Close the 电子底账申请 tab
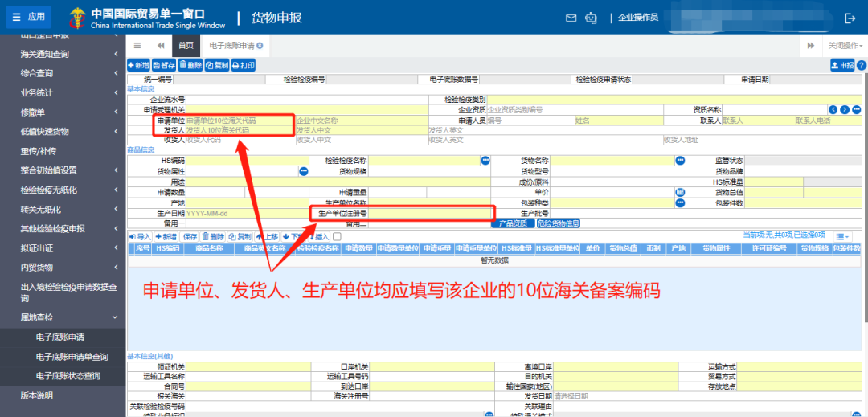The image size is (868, 417). click(260, 46)
